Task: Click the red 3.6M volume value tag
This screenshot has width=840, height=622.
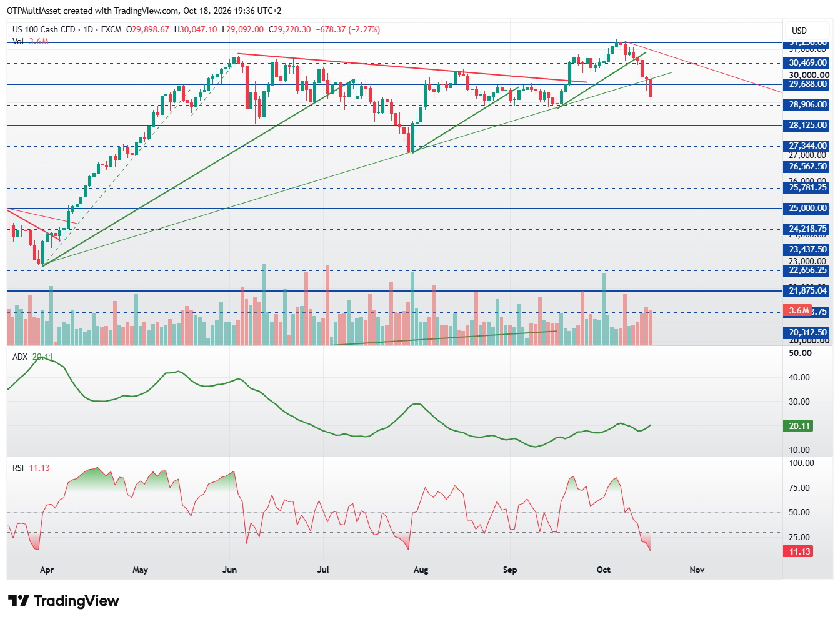Action: point(798,311)
